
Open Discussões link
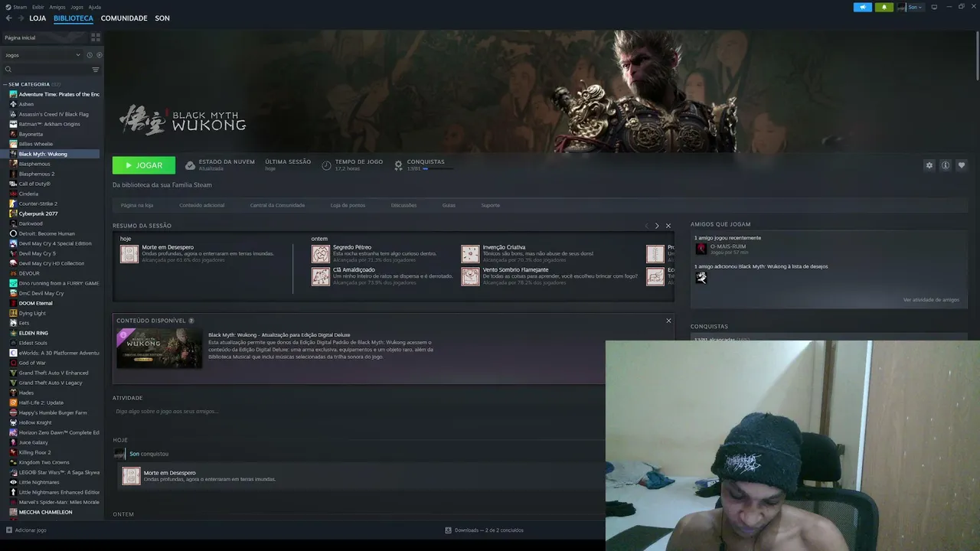(x=403, y=205)
